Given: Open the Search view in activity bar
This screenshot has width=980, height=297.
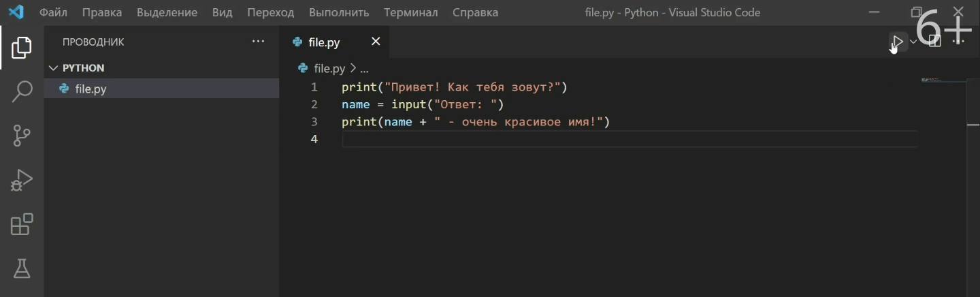Looking at the screenshot, I should [x=22, y=91].
